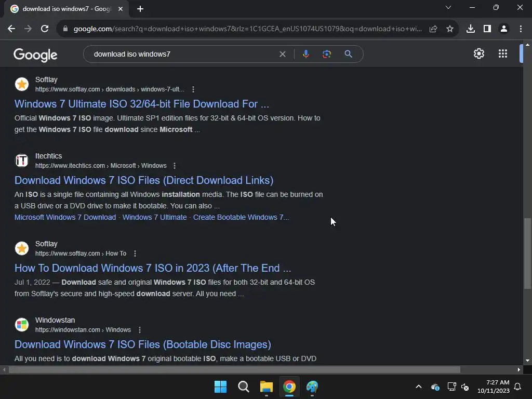532x399 pixels.
Task: Click the horizontal scrollbar thumb
Action: click(234, 369)
